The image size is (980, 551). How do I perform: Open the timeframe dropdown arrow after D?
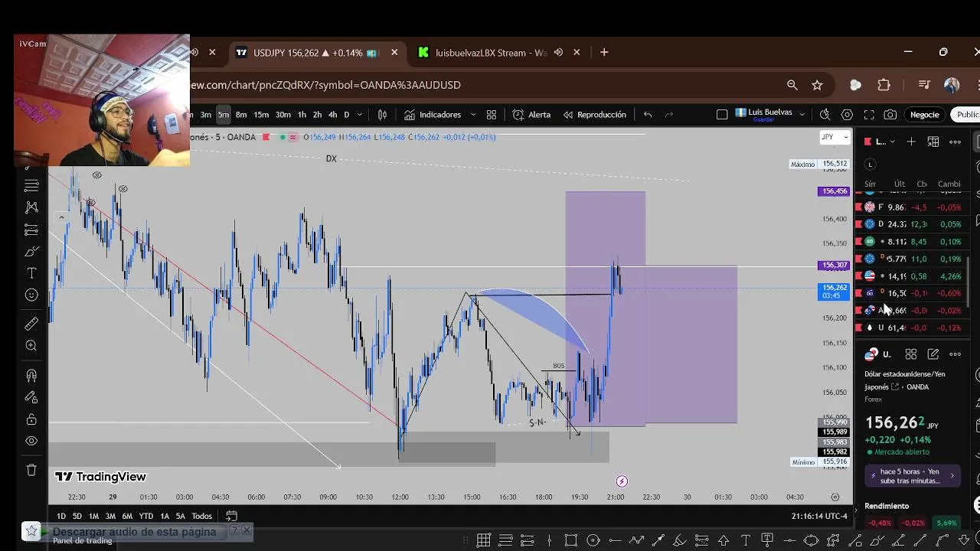tap(361, 115)
